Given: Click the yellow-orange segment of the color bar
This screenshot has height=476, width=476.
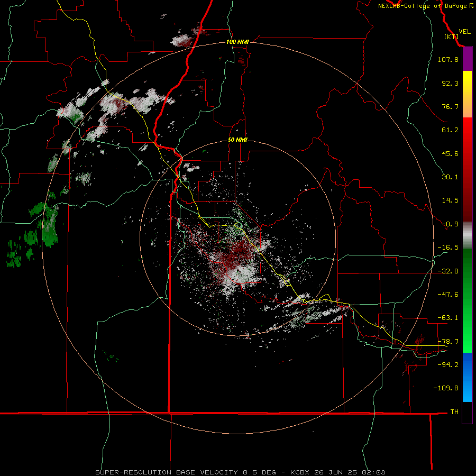Looking at the screenshot, I should pyautogui.click(x=467, y=94).
